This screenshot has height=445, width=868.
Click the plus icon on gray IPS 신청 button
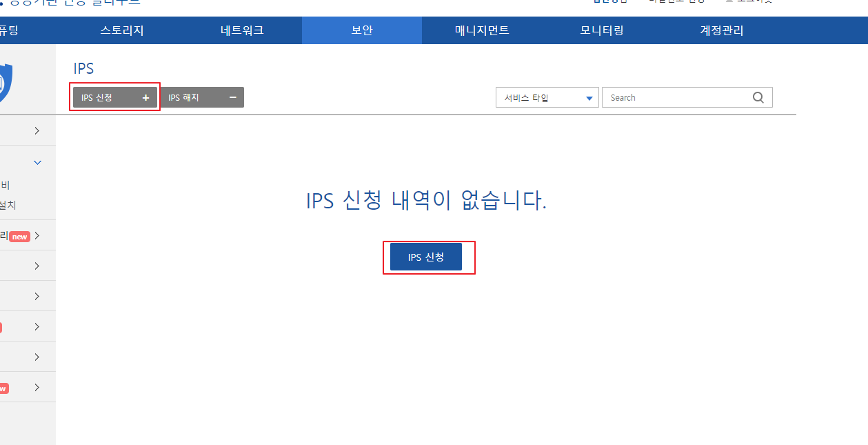[x=145, y=98]
